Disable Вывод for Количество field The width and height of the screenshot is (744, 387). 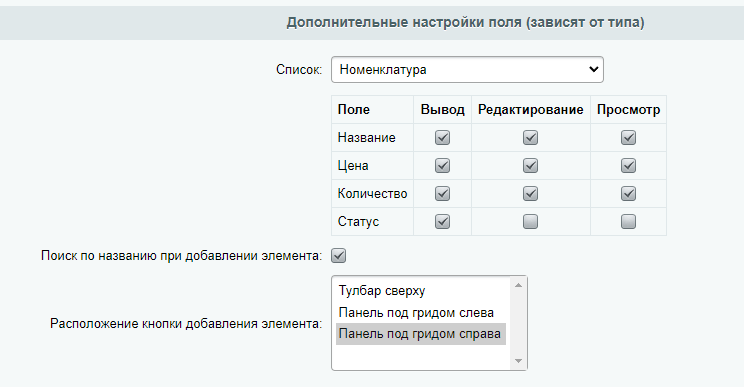[442, 194]
